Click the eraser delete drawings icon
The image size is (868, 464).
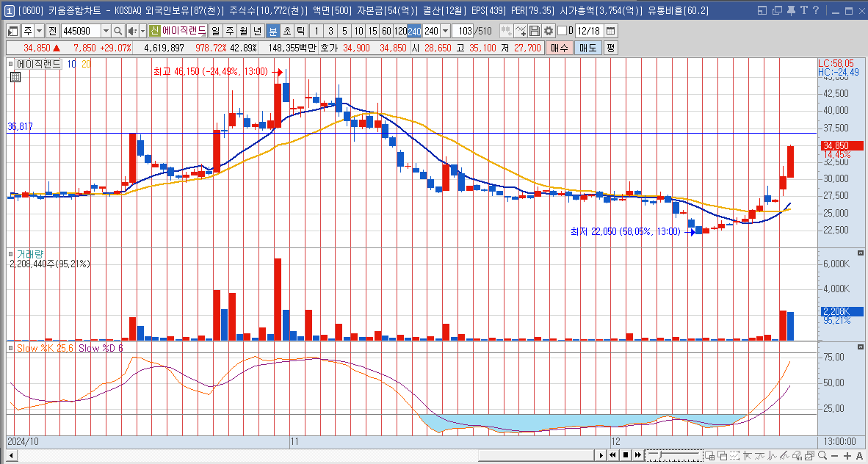798,455
